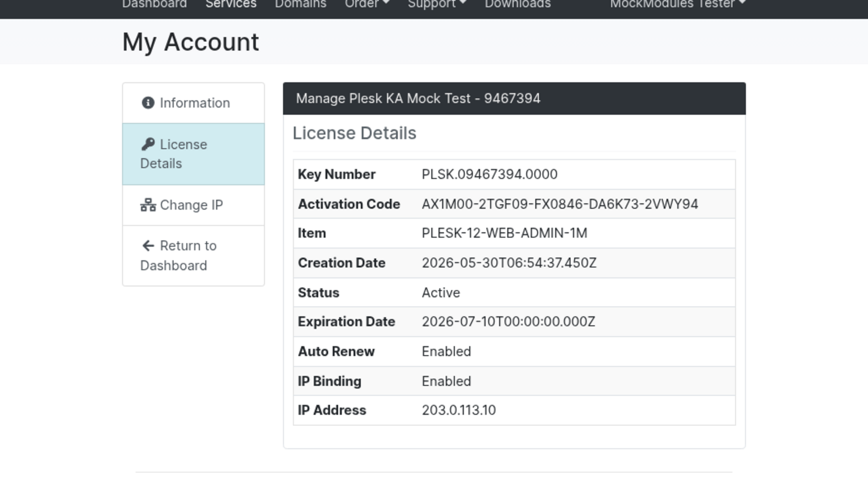Click the Item row label
This screenshot has height=488, width=868.
312,233
